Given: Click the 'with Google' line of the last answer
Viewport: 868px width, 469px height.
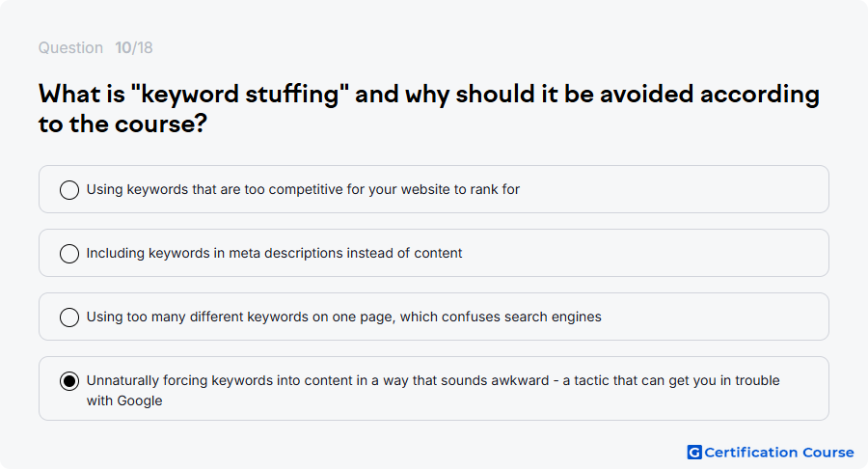Looking at the screenshot, I should click(124, 400).
